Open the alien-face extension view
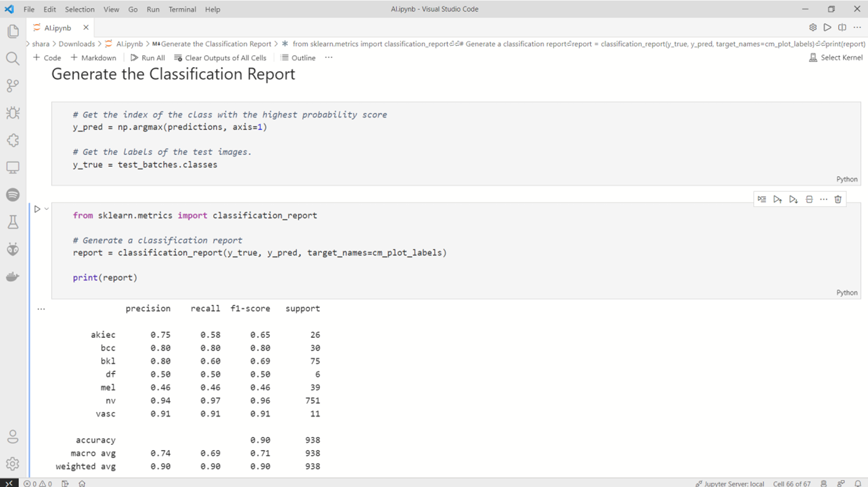Image resolution: width=868 pixels, height=487 pixels. (13, 249)
